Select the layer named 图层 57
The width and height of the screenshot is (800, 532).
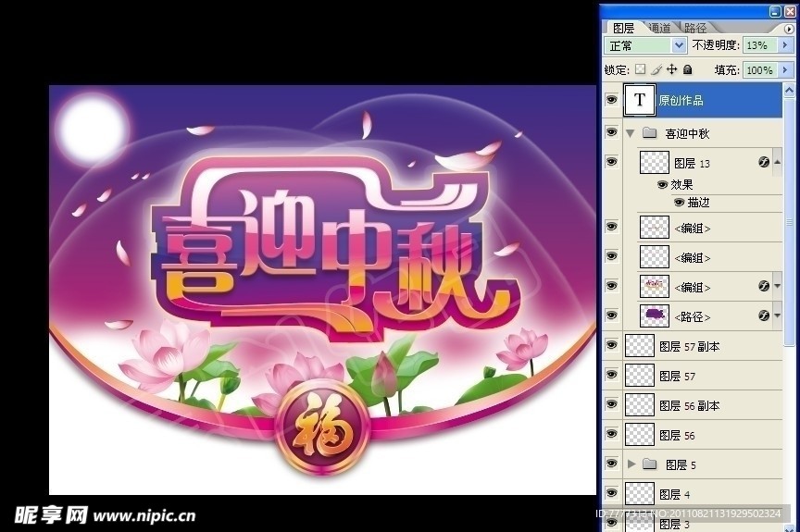click(x=677, y=376)
